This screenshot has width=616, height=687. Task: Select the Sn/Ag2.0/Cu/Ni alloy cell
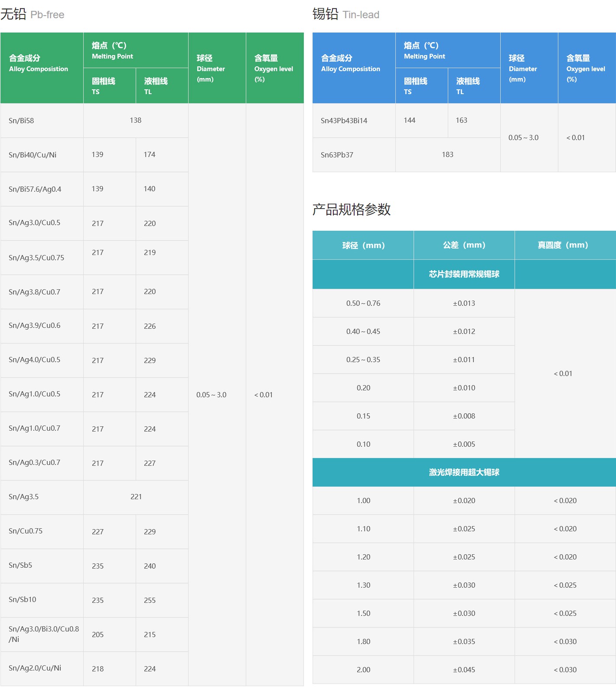[35, 668]
